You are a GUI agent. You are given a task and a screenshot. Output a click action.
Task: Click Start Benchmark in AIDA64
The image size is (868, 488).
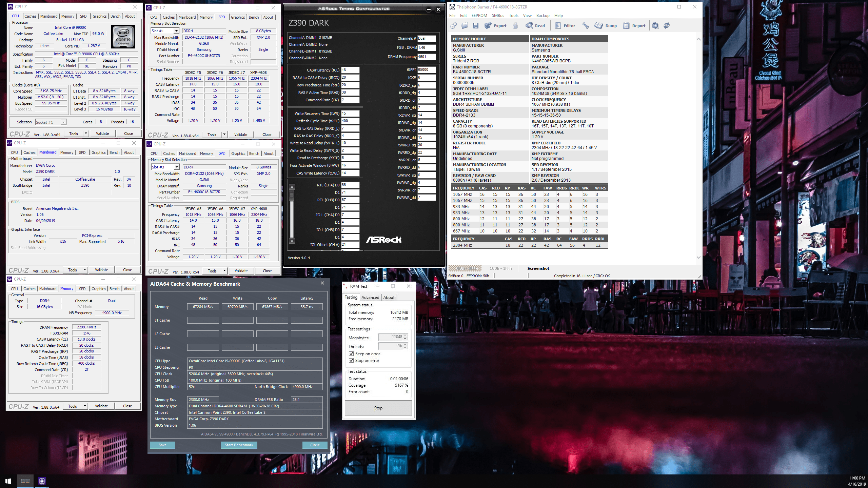click(x=239, y=445)
